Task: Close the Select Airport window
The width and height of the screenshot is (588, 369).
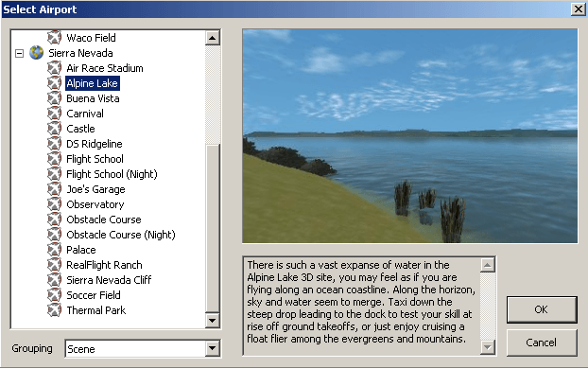Action: tap(579, 9)
